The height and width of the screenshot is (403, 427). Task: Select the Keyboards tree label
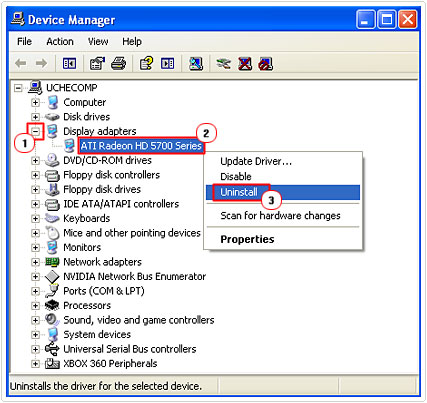pos(87,218)
